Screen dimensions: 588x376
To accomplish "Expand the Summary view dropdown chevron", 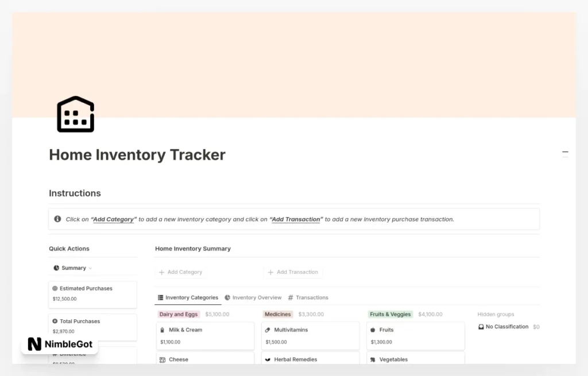I will [x=90, y=269].
